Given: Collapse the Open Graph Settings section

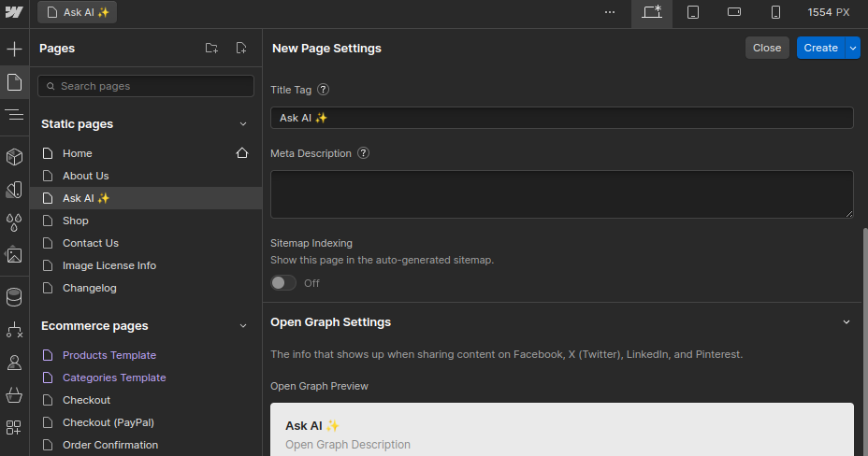Looking at the screenshot, I should [846, 322].
